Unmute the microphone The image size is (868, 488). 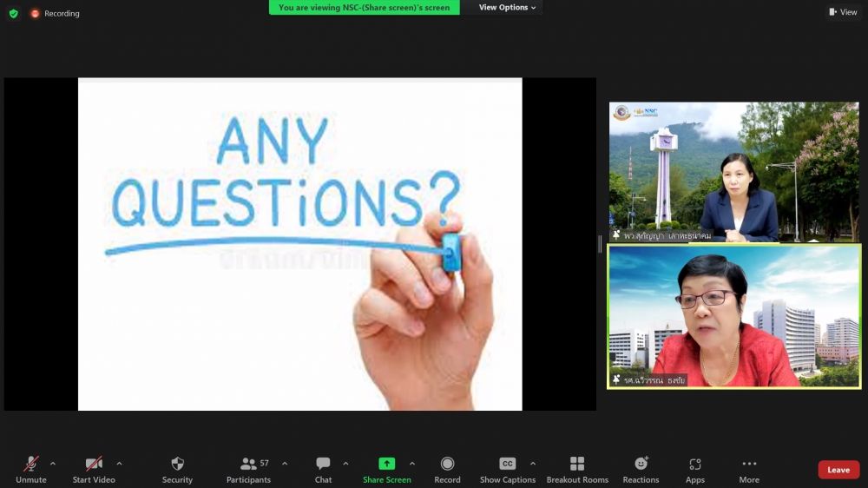point(31,465)
